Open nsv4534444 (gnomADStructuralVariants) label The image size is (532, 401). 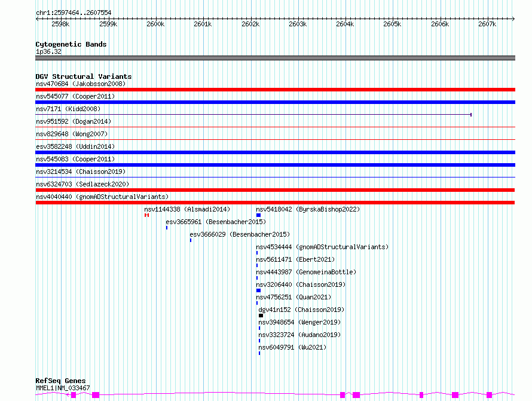click(322, 247)
